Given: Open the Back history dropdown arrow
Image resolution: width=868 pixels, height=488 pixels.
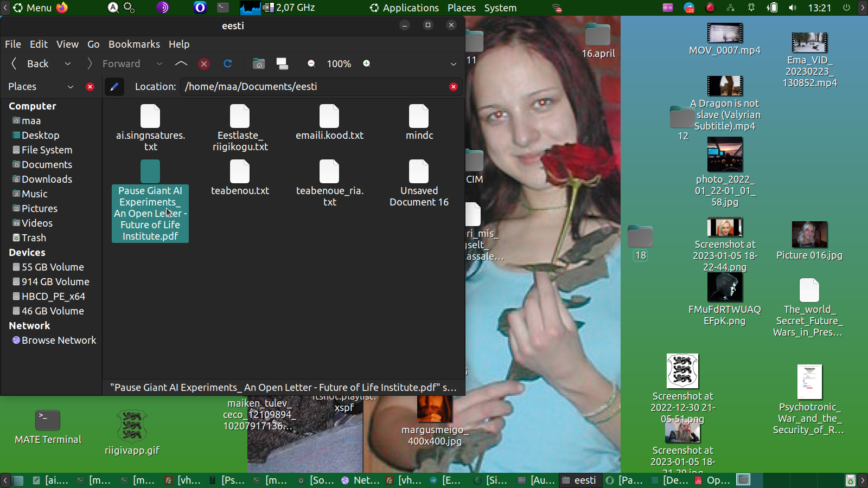Looking at the screenshot, I should 68,64.
